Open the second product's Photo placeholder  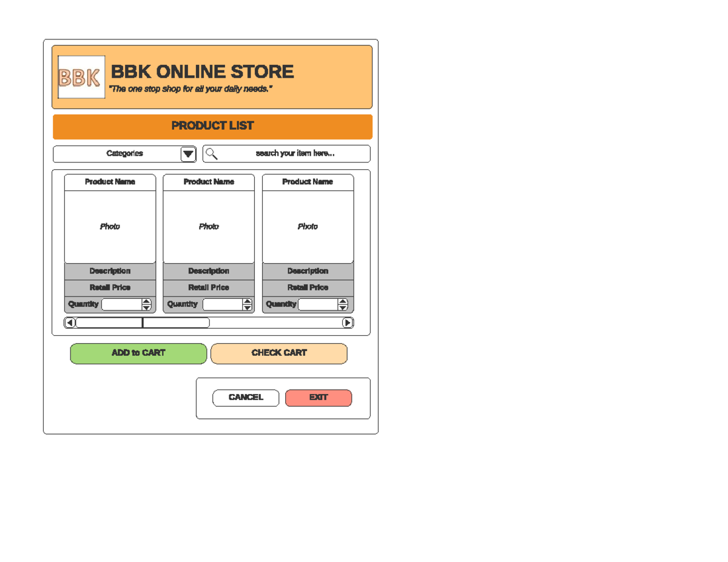pos(209,226)
